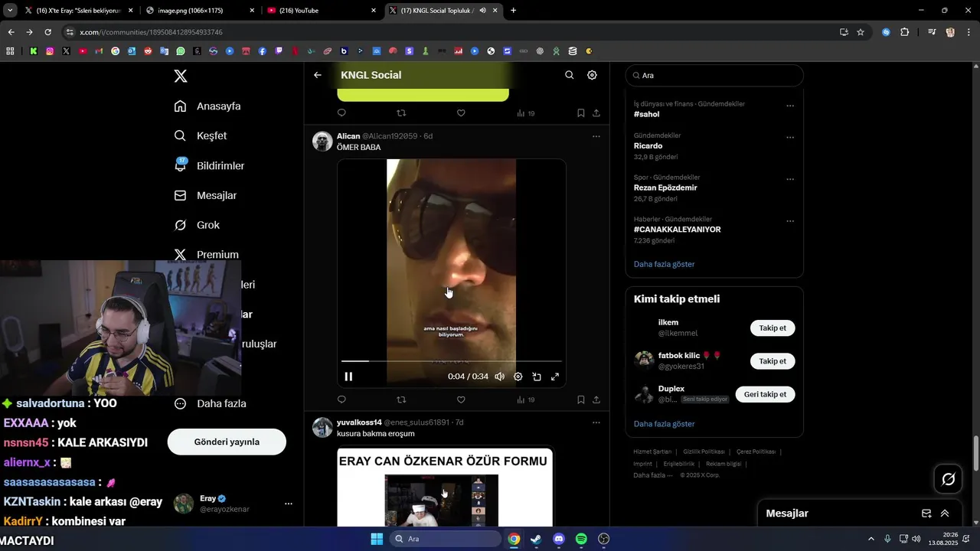Image resolution: width=980 pixels, height=551 pixels.
Task: Focus the Ara search field on X
Action: tap(714, 75)
